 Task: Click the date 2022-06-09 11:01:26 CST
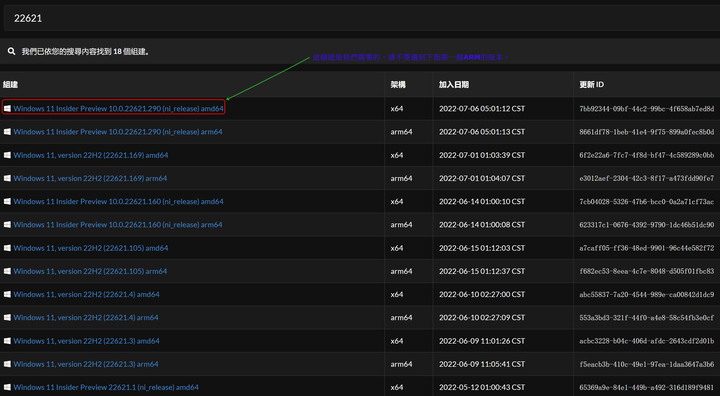coord(482,341)
